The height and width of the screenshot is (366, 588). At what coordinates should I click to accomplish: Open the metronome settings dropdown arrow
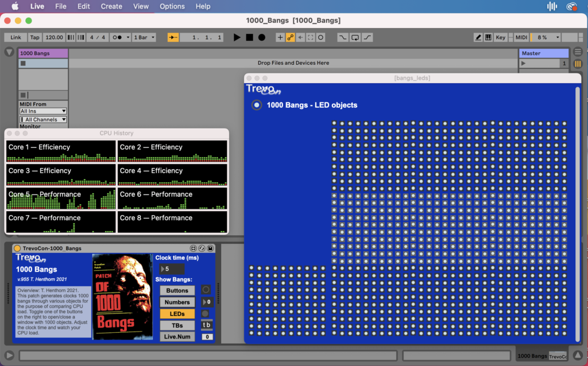(x=128, y=37)
